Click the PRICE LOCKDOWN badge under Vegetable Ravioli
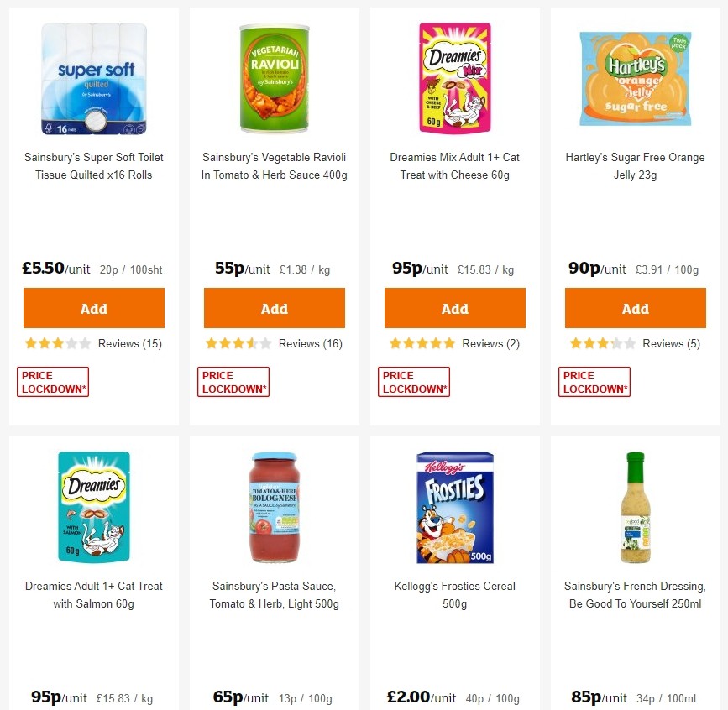 [x=233, y=381]
